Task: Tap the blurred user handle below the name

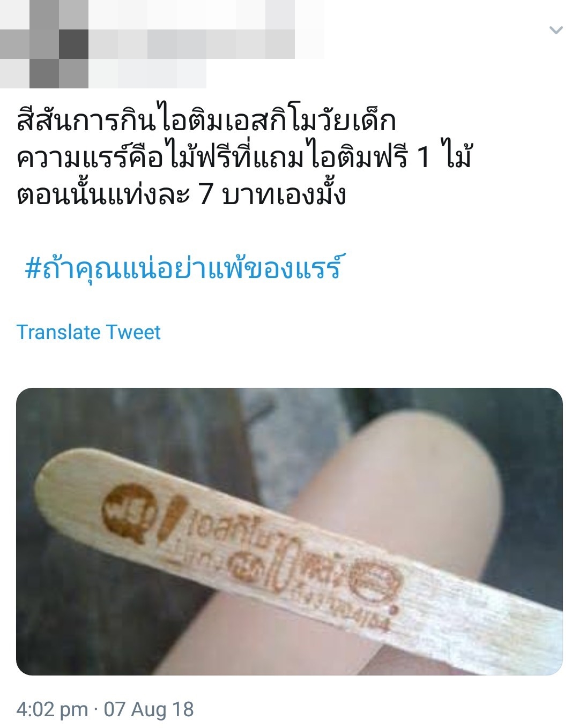Action: (147, 74)
